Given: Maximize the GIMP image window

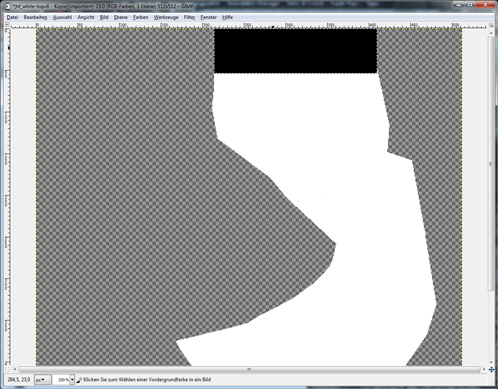Looking at the screenshot, I should pos(470,5).
